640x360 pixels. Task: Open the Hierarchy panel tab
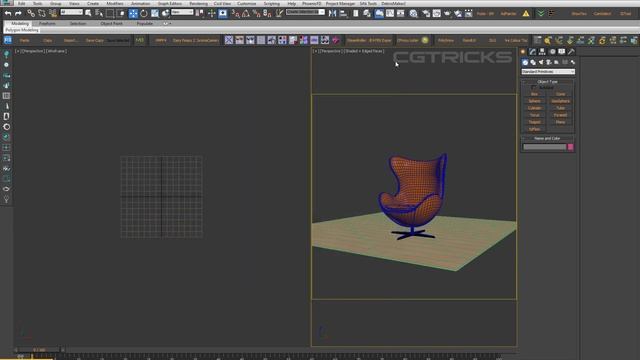click(x=542, y=52)
